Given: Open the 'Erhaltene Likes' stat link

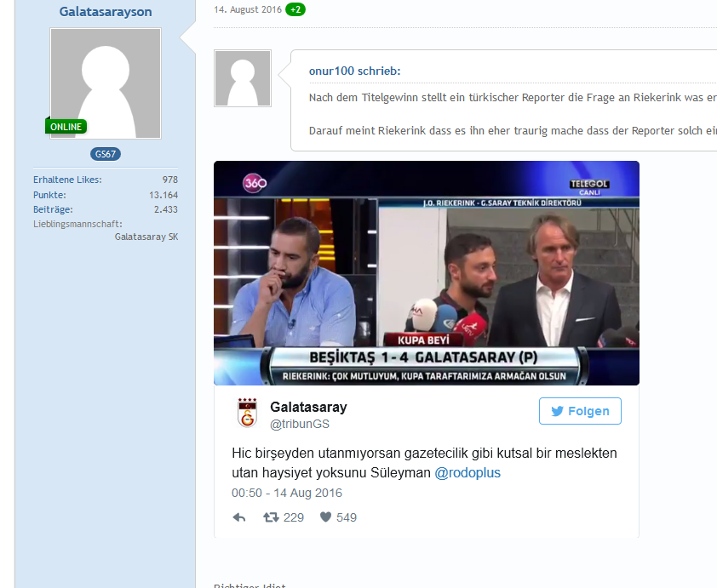Looking at the screenshot, I should 67,180.
